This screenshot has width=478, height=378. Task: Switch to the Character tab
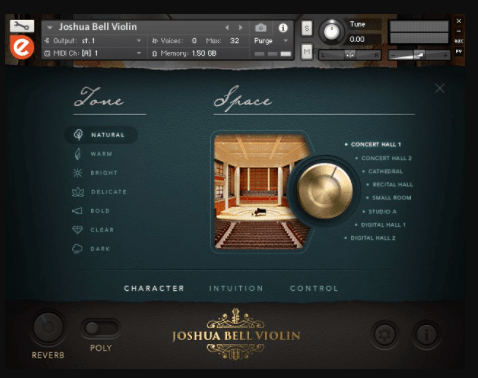(x=154, y=288)
